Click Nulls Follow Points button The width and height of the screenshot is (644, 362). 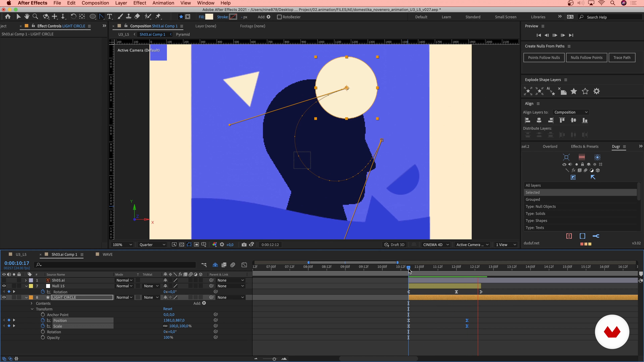[586, 57]
